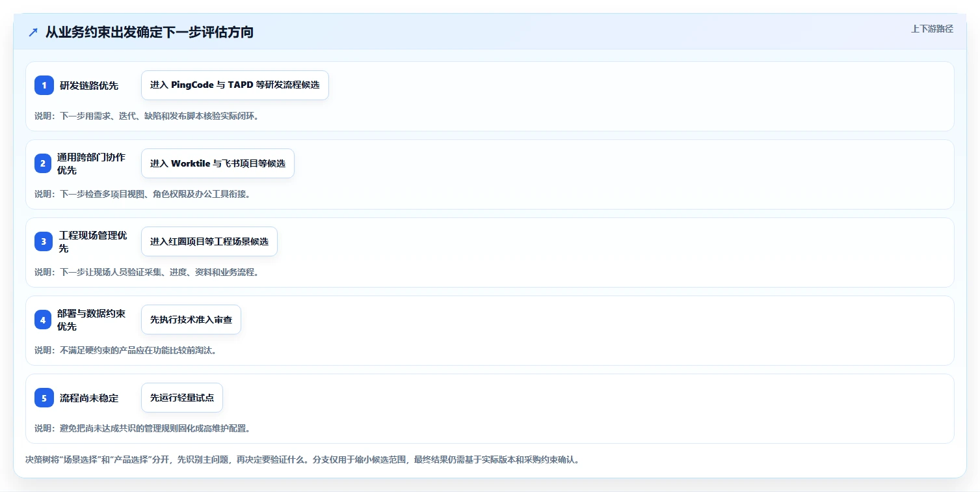The width and height of the screenshot is (980, 492).
Task: Click the footer text starting 决策树将
Action: click(302, 459)
